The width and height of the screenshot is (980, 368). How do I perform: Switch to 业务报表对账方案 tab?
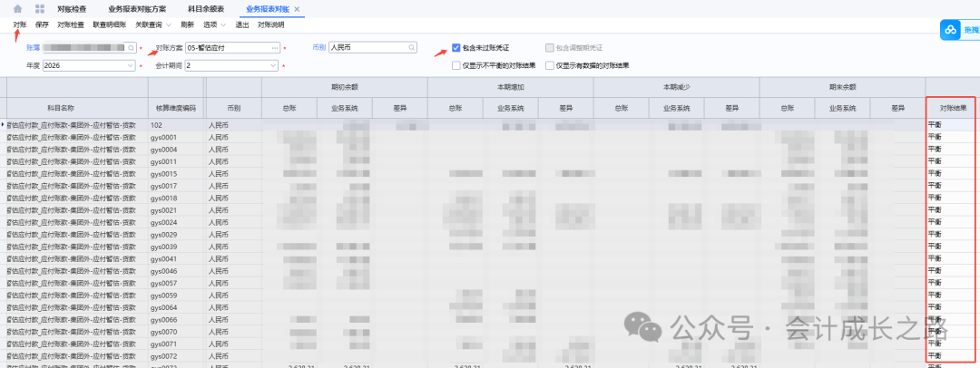(x=135, y=8)
